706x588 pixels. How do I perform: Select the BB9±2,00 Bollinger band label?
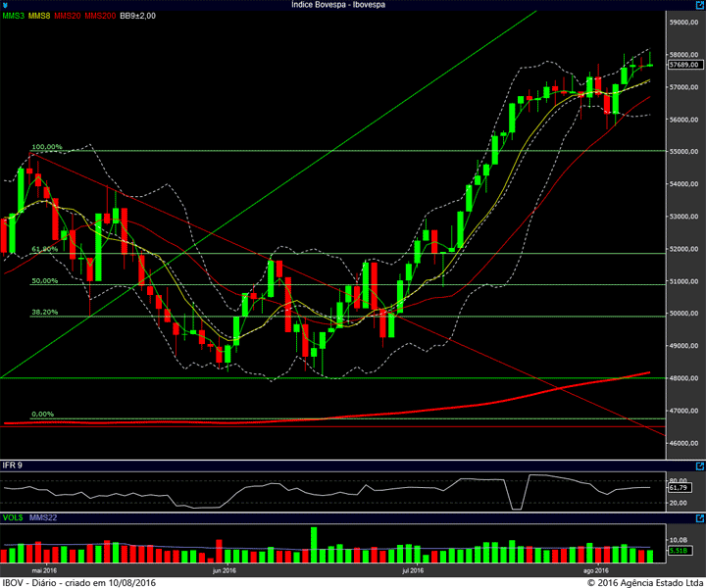click(138, 16)
